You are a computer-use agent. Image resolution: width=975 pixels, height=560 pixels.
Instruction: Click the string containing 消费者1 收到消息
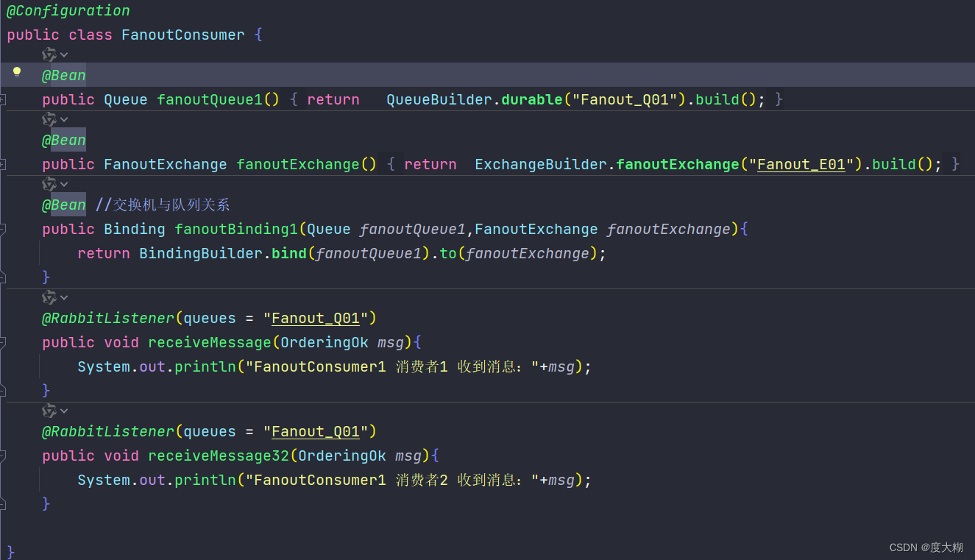pos(392,366)
